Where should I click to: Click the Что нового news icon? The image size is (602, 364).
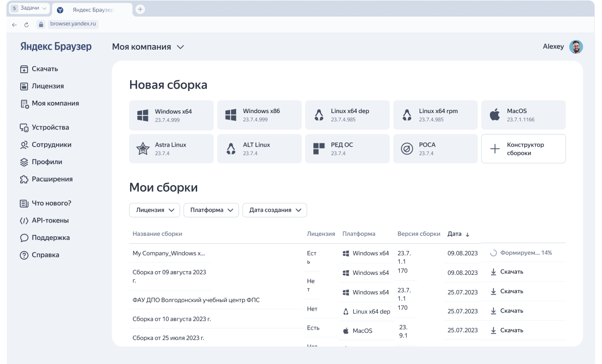pyautogui.click(x=24, y=203)
